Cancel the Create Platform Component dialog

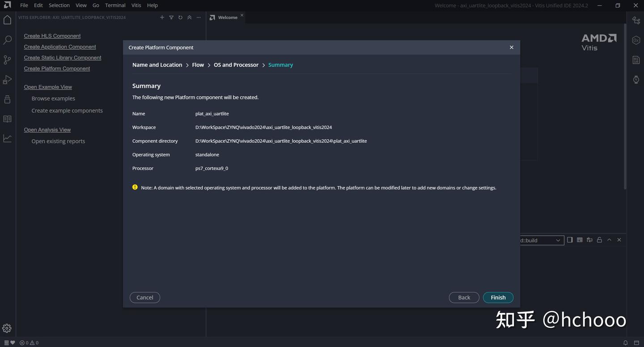click(145, 297)
